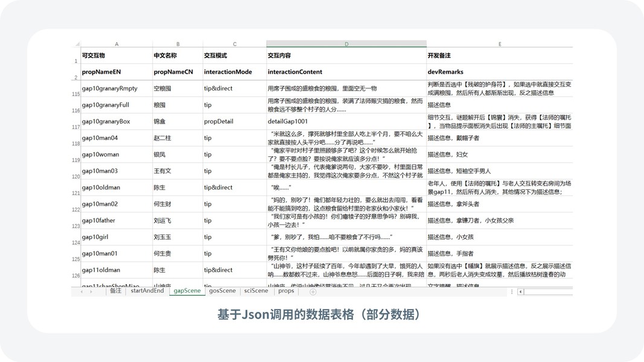The width and height of the screenshot is (644, 362).
Task: Switch to the 备注 sheet tab
Action: pos(115,291)
